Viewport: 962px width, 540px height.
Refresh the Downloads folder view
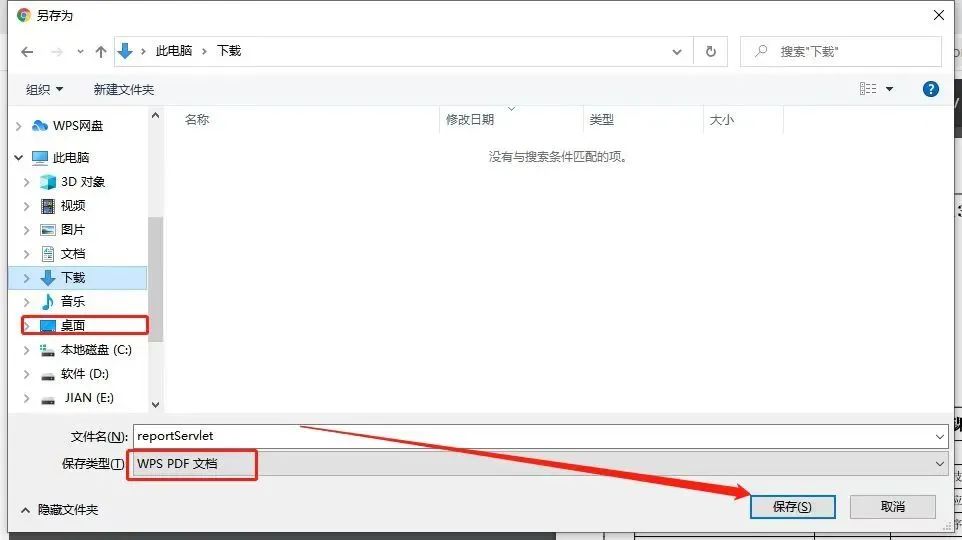point(710,51)
